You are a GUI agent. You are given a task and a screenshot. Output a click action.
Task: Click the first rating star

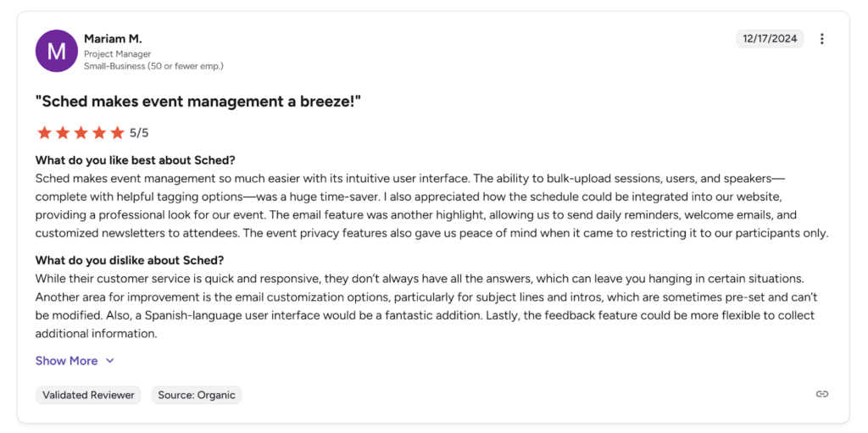point(44,133)
